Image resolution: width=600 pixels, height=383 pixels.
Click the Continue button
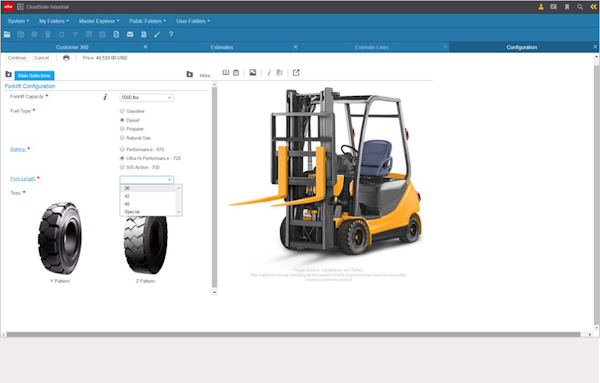(x=17, y=58)
